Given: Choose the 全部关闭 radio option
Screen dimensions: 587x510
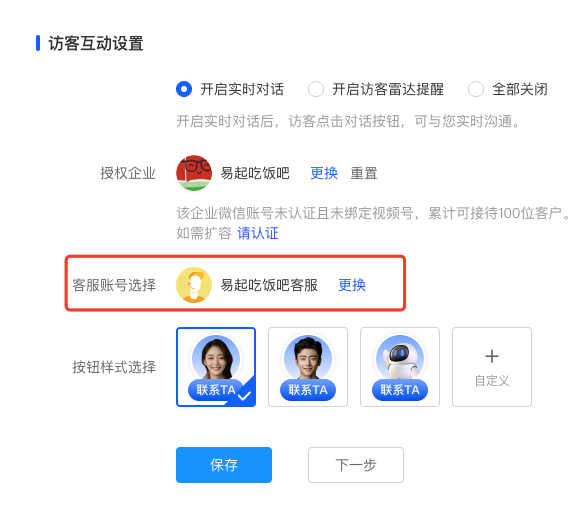Looking at the screenshot, I should [x=476, y=89].
